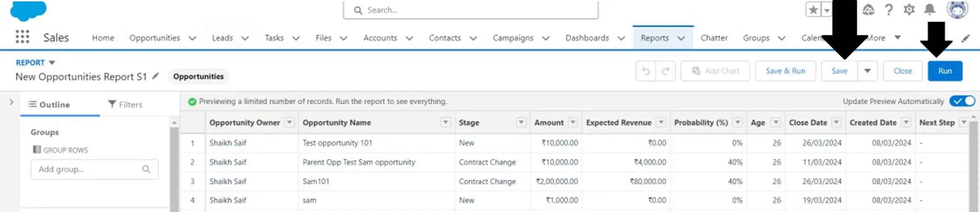This screenshot has height=212, width=980.
Task: Click the favorites star icon
Action: click(x=814, y=9)
